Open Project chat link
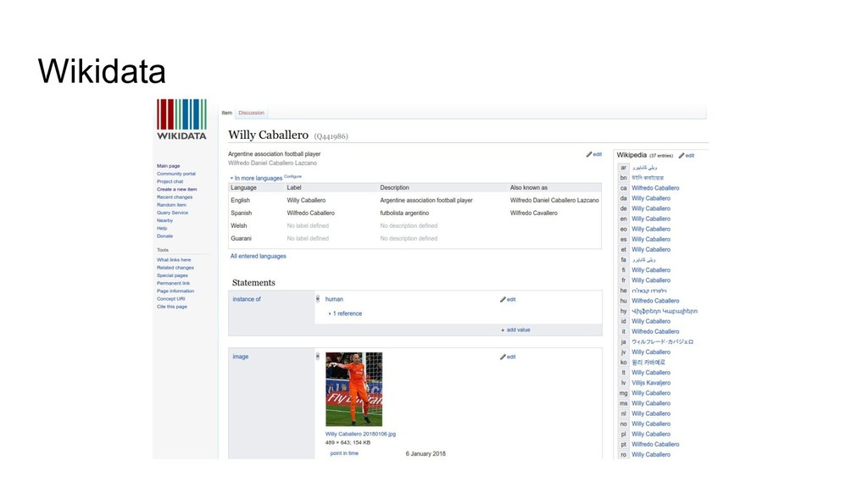The image size is (868, 488). tap(170, 181)
